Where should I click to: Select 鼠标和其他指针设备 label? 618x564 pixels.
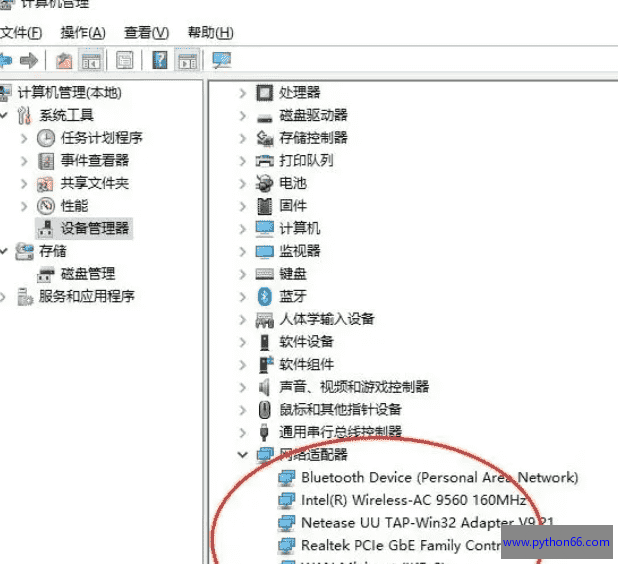point(340,410)
